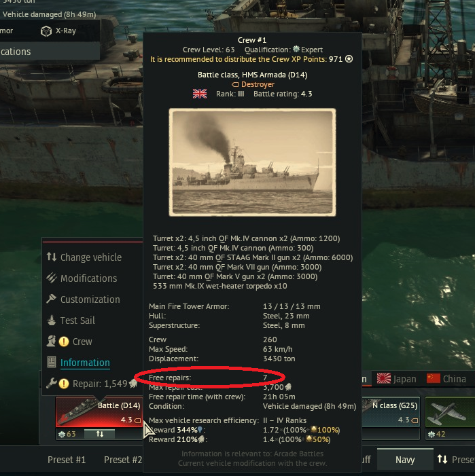Choose Preset #2
Viewport: 475px width, 476px height.
pyautogui.click(x=123, y=460)
